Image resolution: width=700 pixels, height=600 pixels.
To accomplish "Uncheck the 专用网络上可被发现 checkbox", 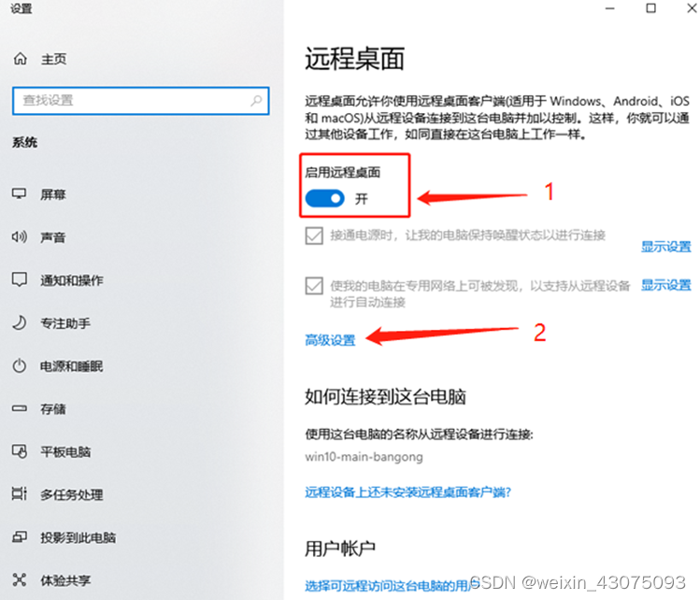I will click(x=314, y=286).
